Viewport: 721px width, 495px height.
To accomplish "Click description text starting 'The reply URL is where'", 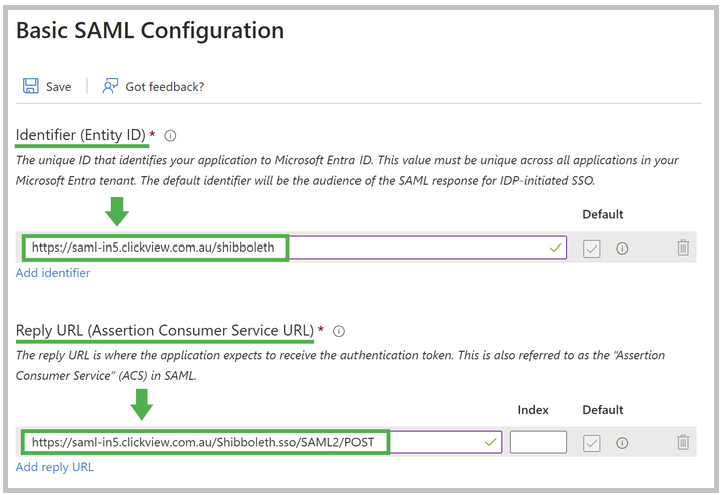I will [x=340, y=365].
